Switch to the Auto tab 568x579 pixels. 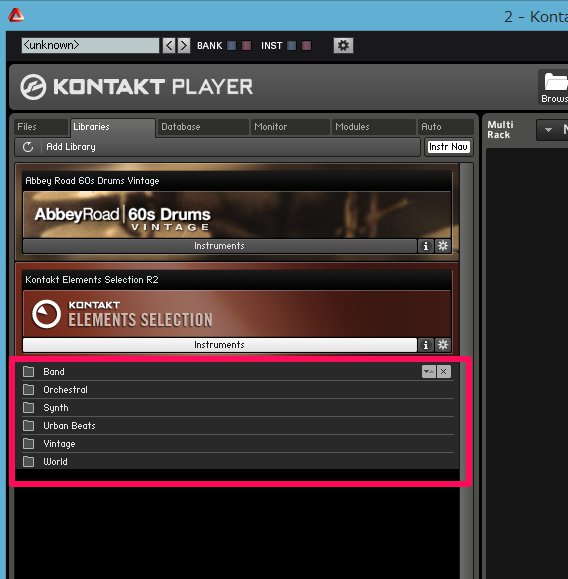[x=445, y=127]
